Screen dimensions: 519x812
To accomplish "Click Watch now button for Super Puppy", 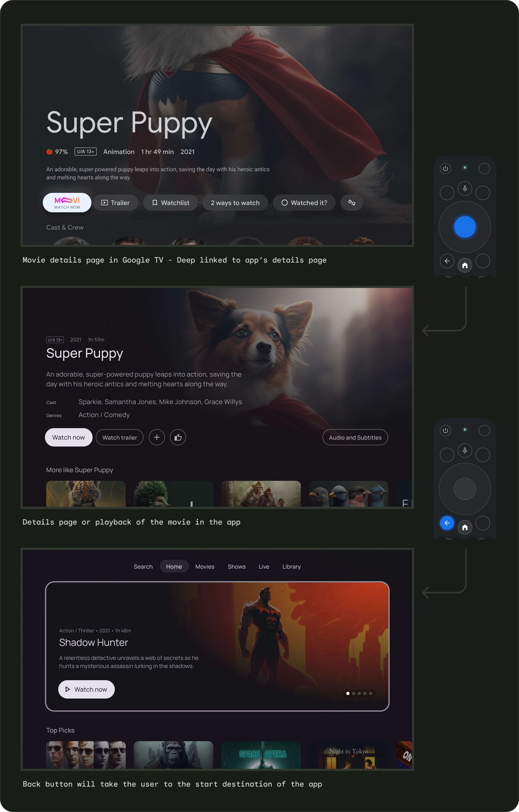I will tap(68, 437).
